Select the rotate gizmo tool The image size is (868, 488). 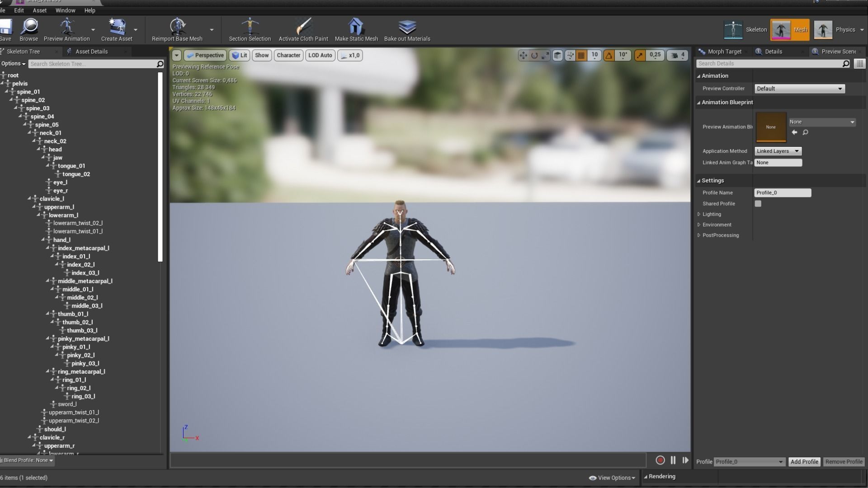(x=534, y=55)
